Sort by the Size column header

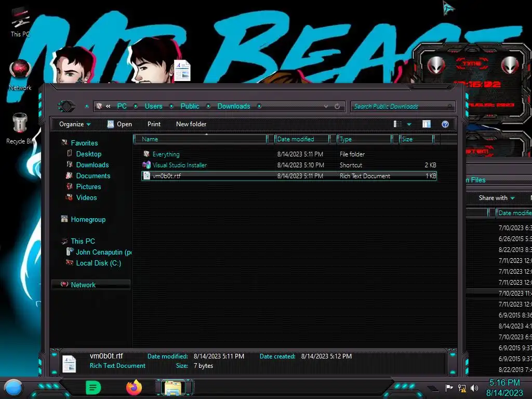click(416, 139)
